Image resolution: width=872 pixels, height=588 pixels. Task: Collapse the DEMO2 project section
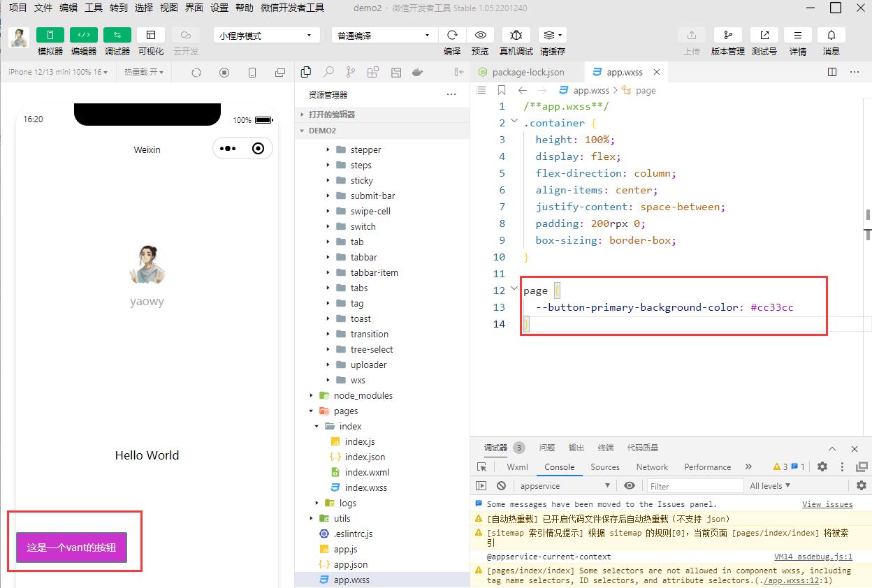[x=383, y=131]
